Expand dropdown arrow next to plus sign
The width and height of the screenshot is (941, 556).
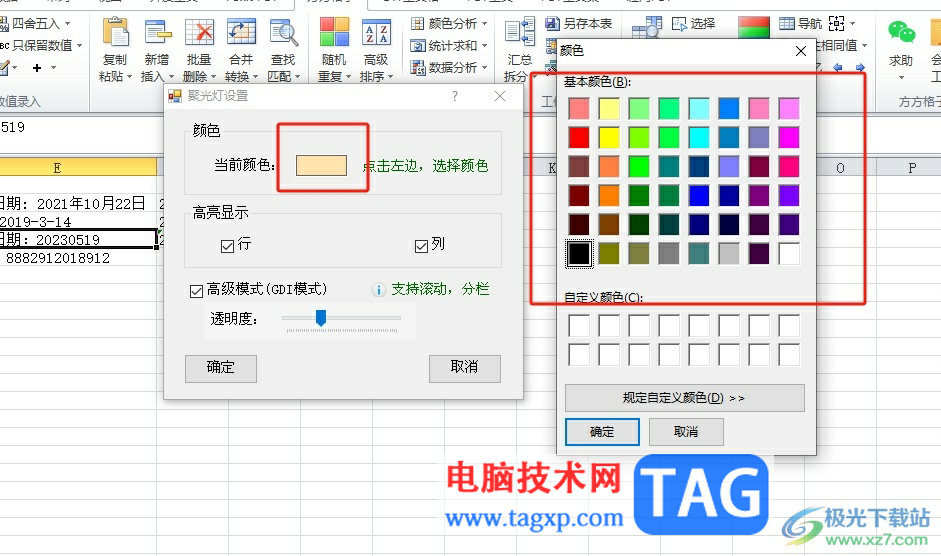pos(53,68)
